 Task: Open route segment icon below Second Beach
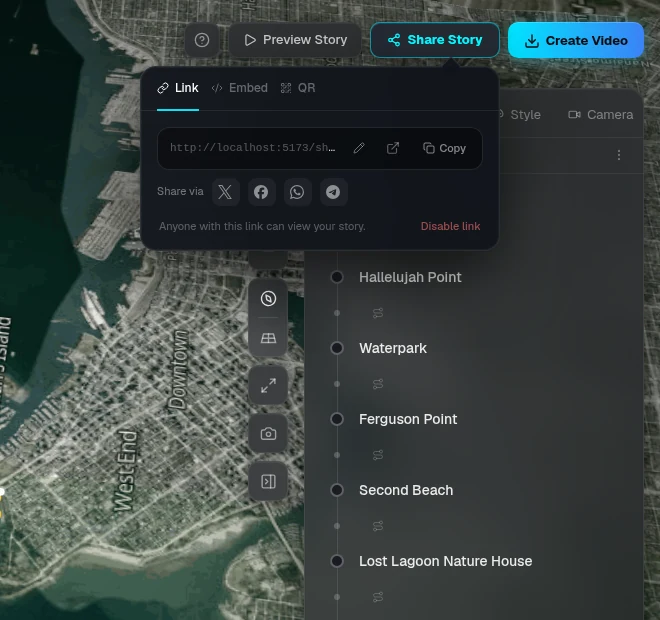[378, 526]
